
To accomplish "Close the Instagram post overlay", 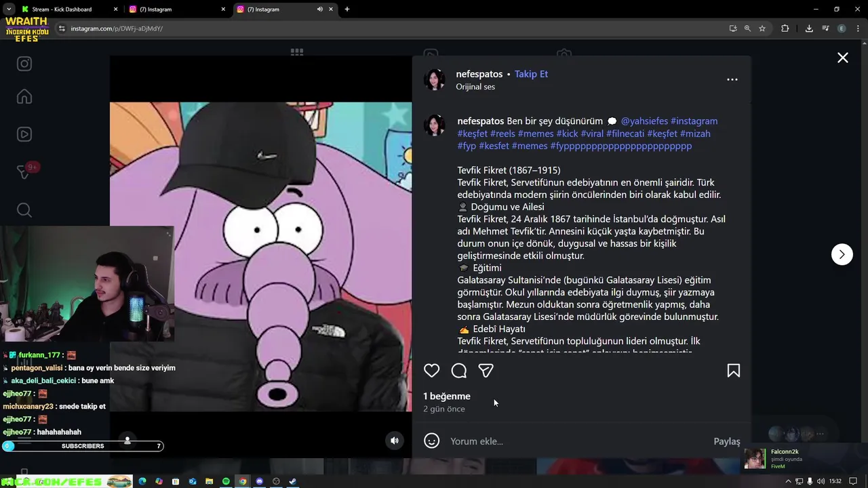I will (x=843, y=58).
